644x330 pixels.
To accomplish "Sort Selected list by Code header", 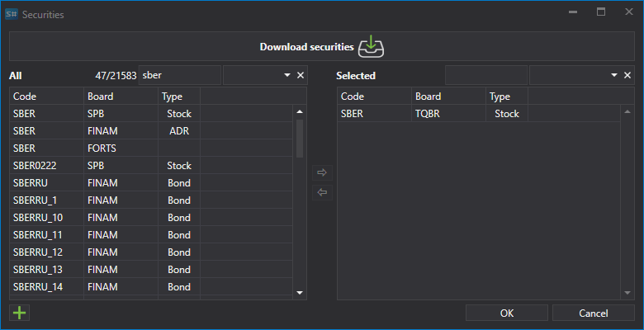I will click(x=375, y=96).
